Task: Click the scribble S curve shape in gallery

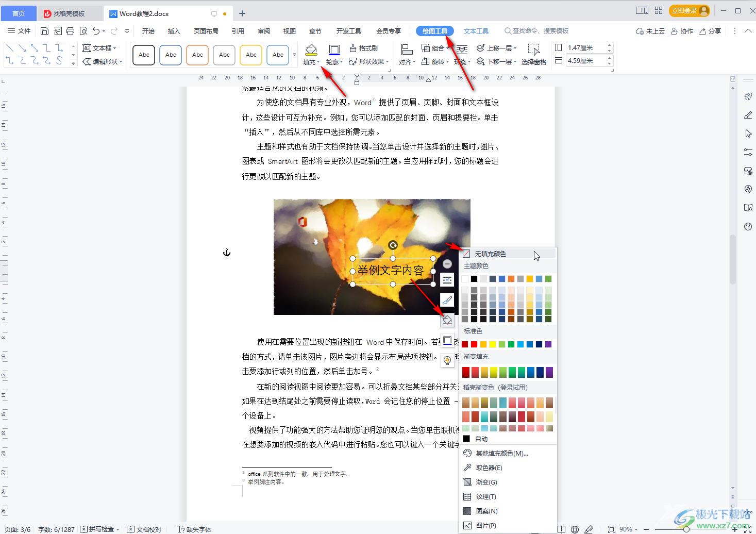Action: point(59,61)
